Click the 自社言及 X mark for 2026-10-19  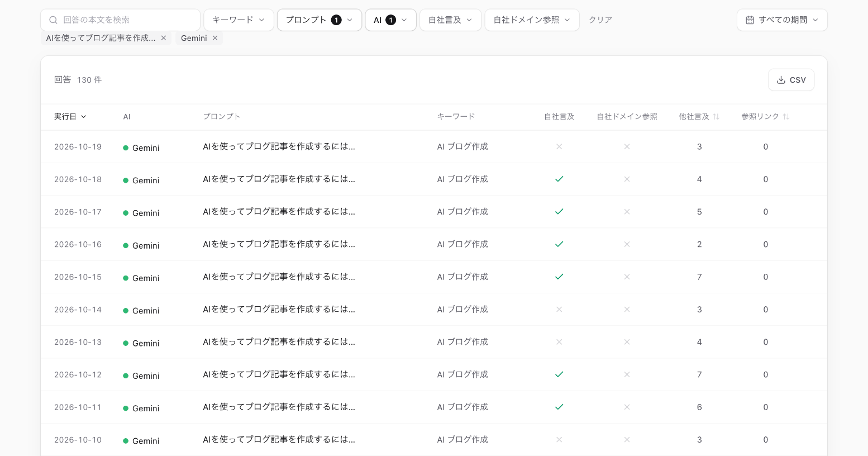pos(559,147)
